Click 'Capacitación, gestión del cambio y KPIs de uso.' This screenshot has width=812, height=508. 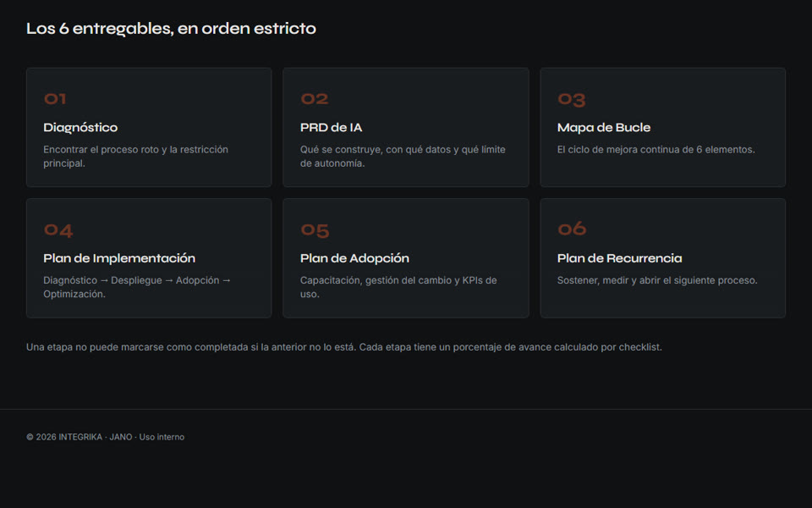tap(398, 287)
